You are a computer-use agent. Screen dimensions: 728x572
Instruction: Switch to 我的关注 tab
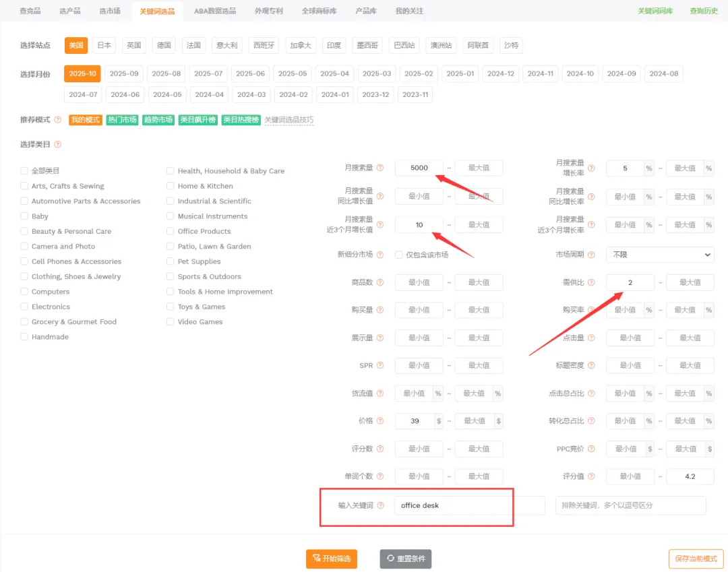(409, 11)
